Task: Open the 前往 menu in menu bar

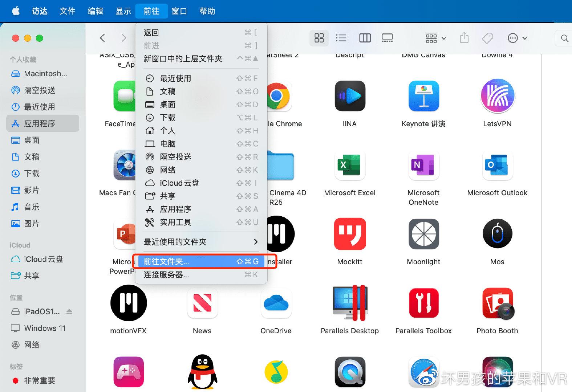Action: click(x=151, y=11)
